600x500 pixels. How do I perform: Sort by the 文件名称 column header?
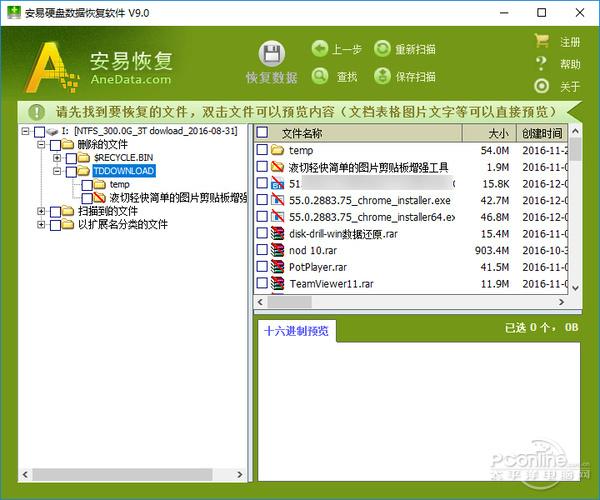(x=302, y=133)
